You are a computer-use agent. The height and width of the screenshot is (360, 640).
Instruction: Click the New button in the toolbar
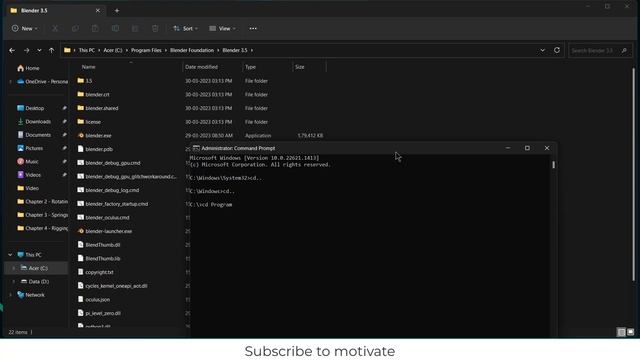click(x=24, y=29)
